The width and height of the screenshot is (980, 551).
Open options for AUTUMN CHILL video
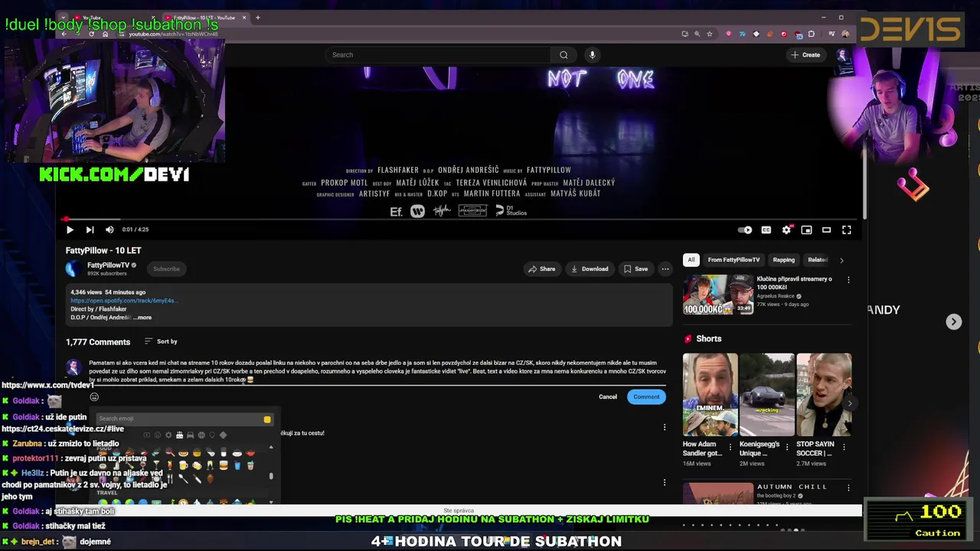click(848, 487)
